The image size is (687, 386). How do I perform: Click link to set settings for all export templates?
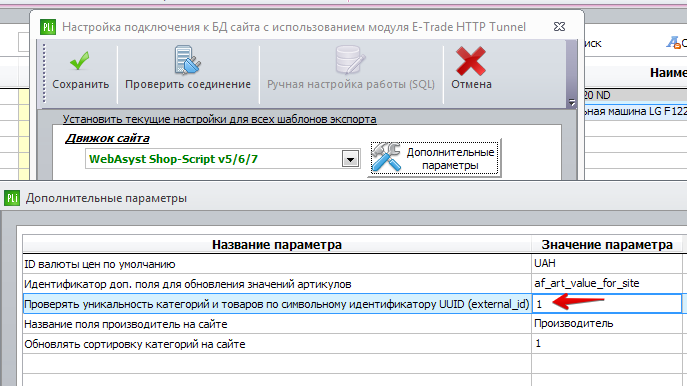click(220, 119)
